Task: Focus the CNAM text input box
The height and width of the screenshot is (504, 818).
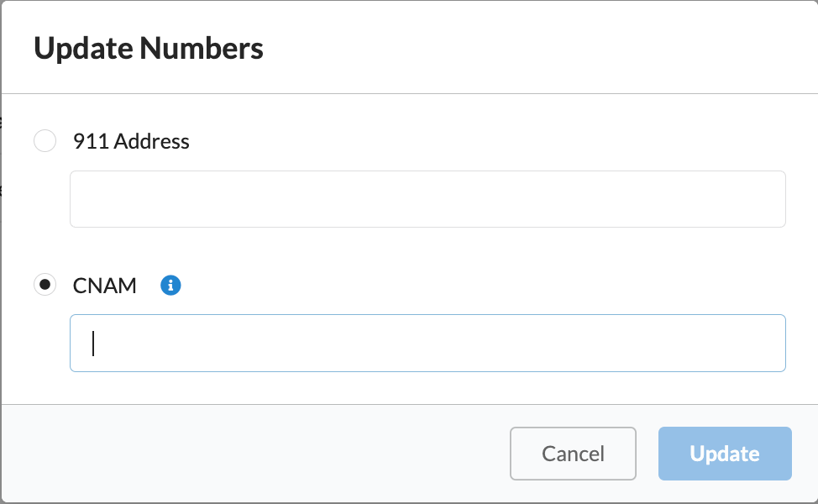Action: (427, 344)
